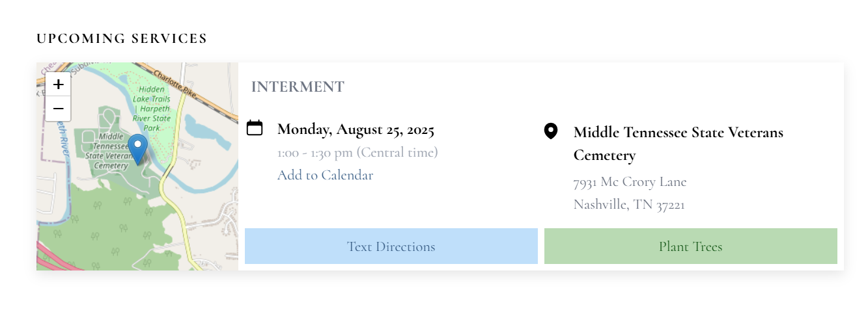Click Nashville, TN 37221 address line
868x316 pixels.
(629, 205)
